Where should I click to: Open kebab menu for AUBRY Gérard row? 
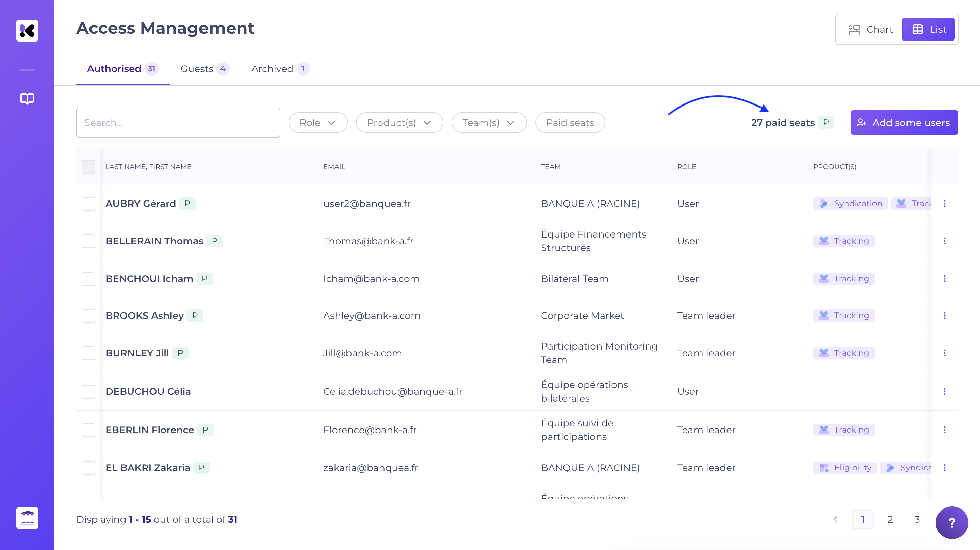click(x=944, y=204)
